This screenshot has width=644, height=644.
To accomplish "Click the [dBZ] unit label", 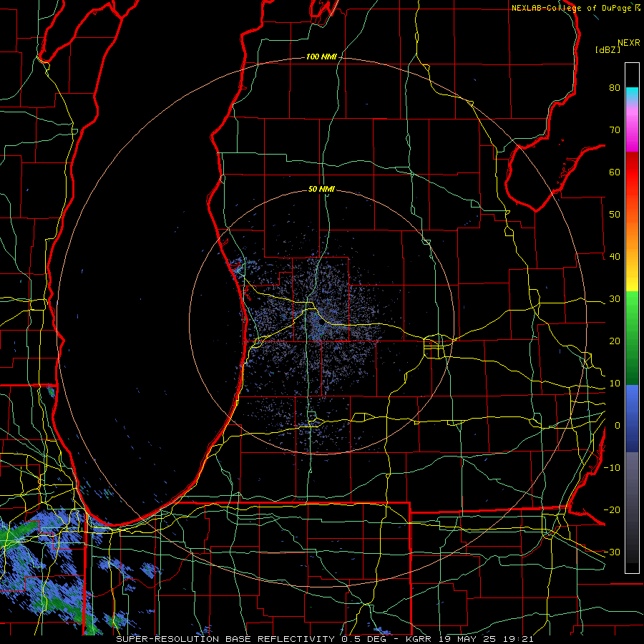I will pos(608,49).
